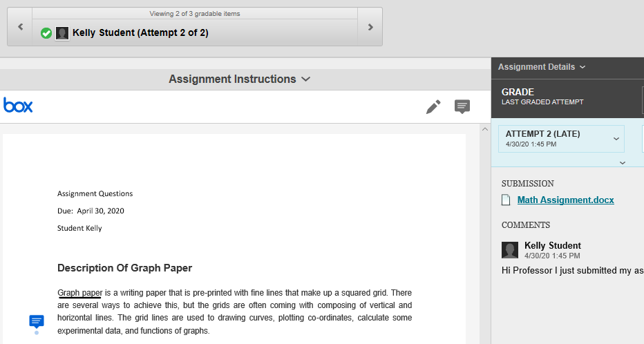Viewport: 644px width, 344px height.
Task: Click 'Due: April 30, 2020' line
Action: tap(91, 211)
